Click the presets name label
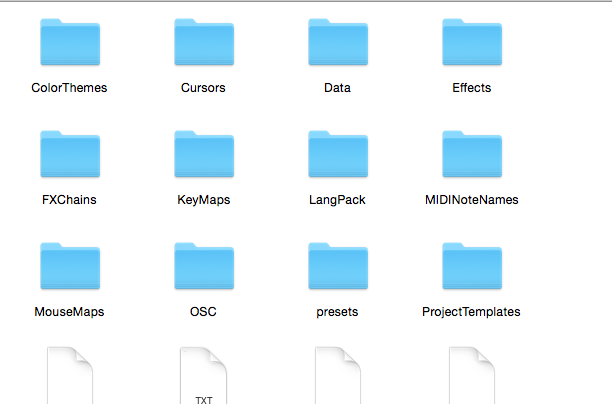The width and height of the screenshot is (612, 404). [x=337, y=312]
